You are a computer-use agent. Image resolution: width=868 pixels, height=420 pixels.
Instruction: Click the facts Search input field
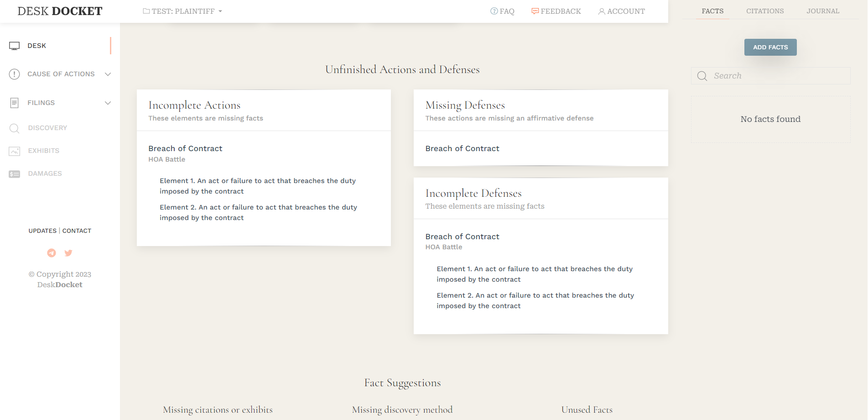pos(770,76)
